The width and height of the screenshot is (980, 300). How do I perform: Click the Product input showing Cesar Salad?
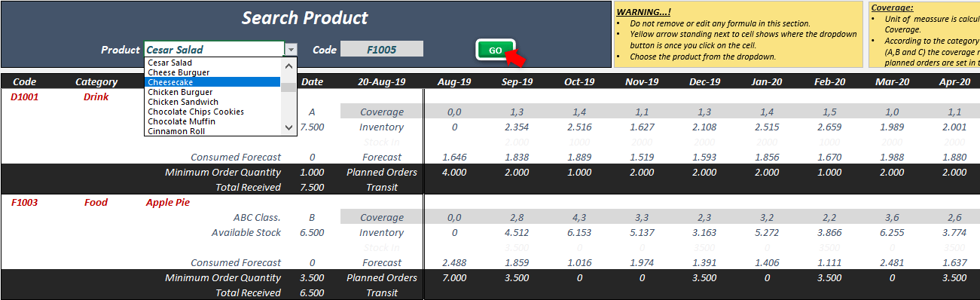pos(214,50)
